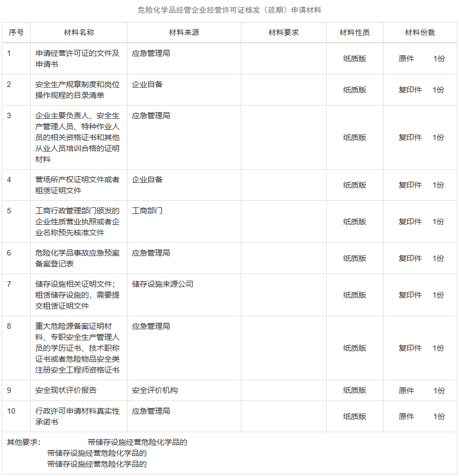The width and height of the screenshot is (459, 476).
Task: Click the 材料性质 column header
Action: 355,32
